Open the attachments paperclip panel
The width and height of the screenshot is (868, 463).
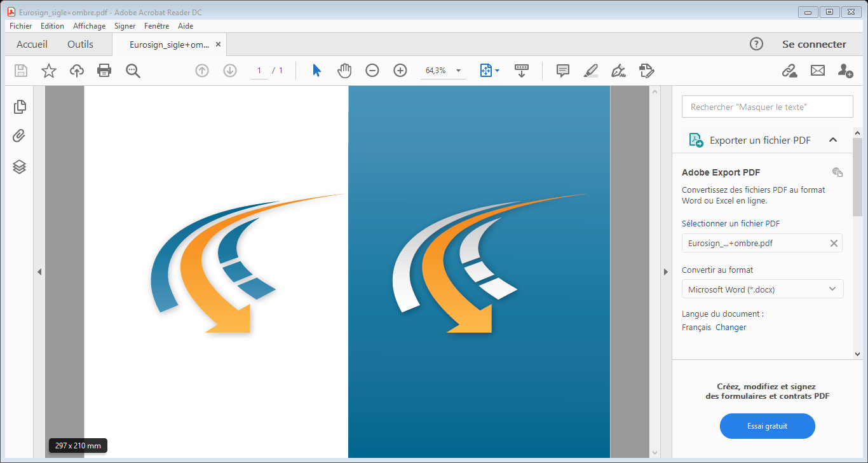pyautogui.click(x=20, y=136)
